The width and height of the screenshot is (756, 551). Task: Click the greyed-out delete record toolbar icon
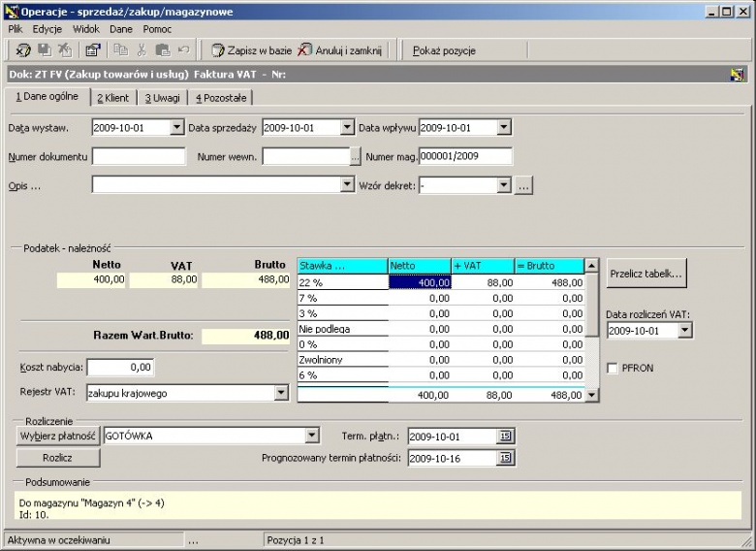coord(65,49)
